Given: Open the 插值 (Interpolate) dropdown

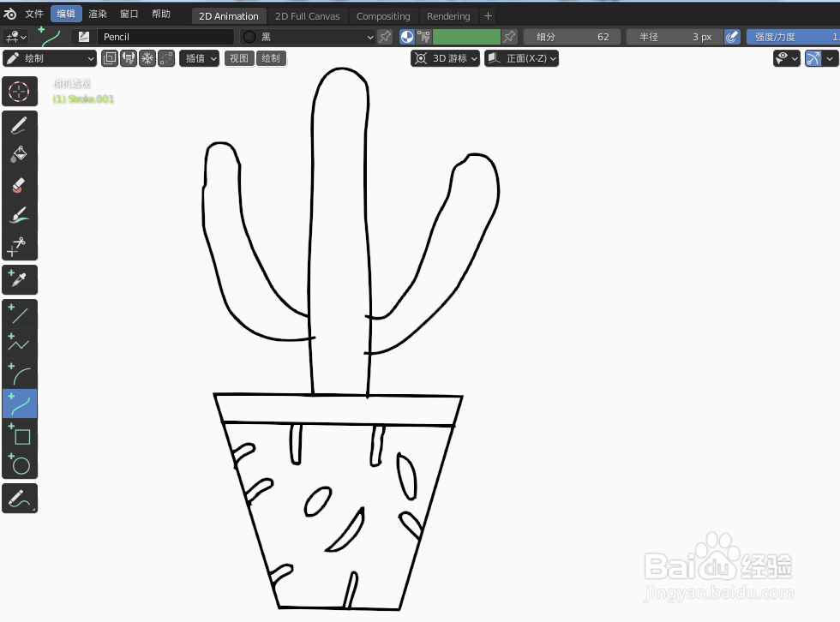Looking at the screenshot, I should 199,58.
